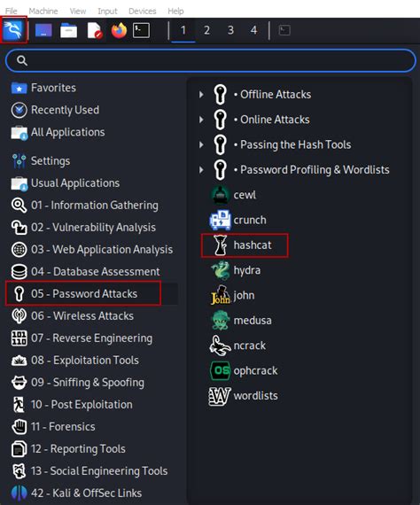Select 03 - Web Application Analysis category
Screen dimensions: 420x505
click(x=92, y=250)
